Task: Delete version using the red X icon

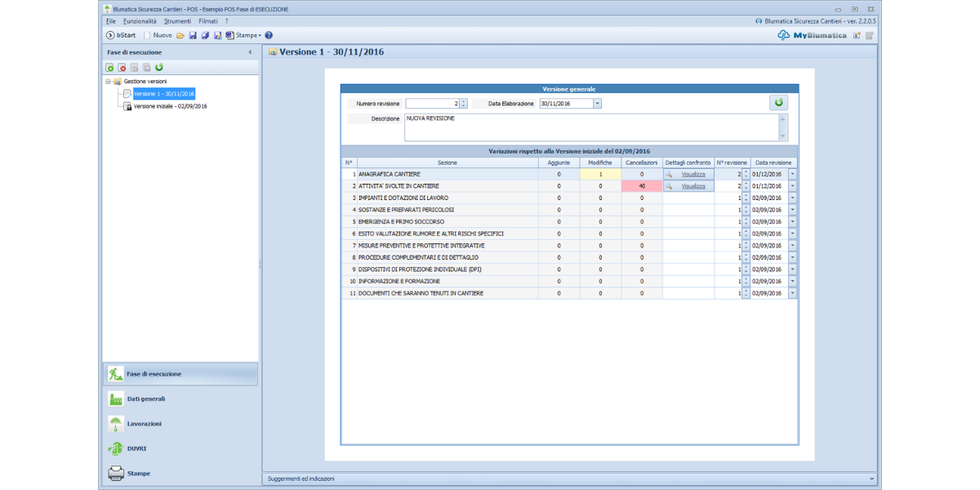Action: [122, 67]
